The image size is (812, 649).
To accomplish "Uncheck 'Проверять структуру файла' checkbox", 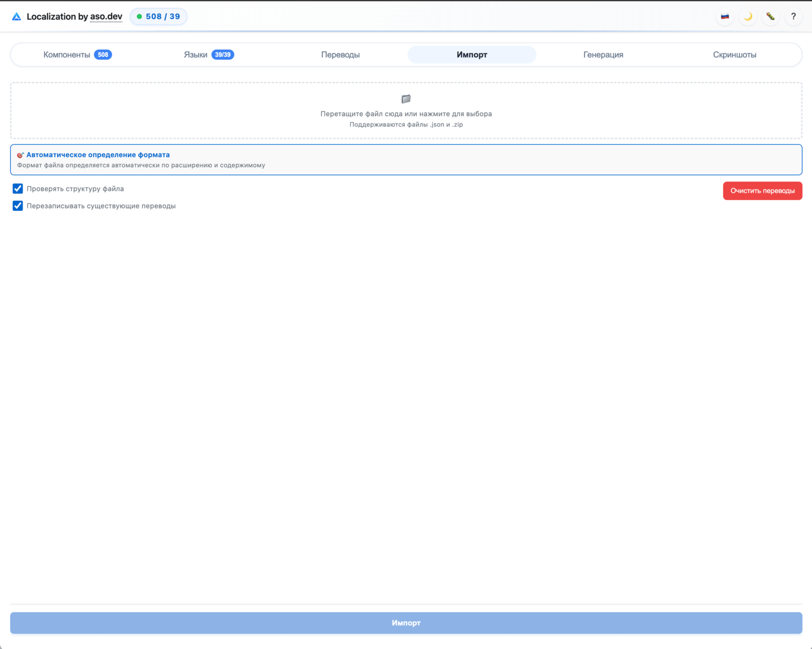I will 18,189.
